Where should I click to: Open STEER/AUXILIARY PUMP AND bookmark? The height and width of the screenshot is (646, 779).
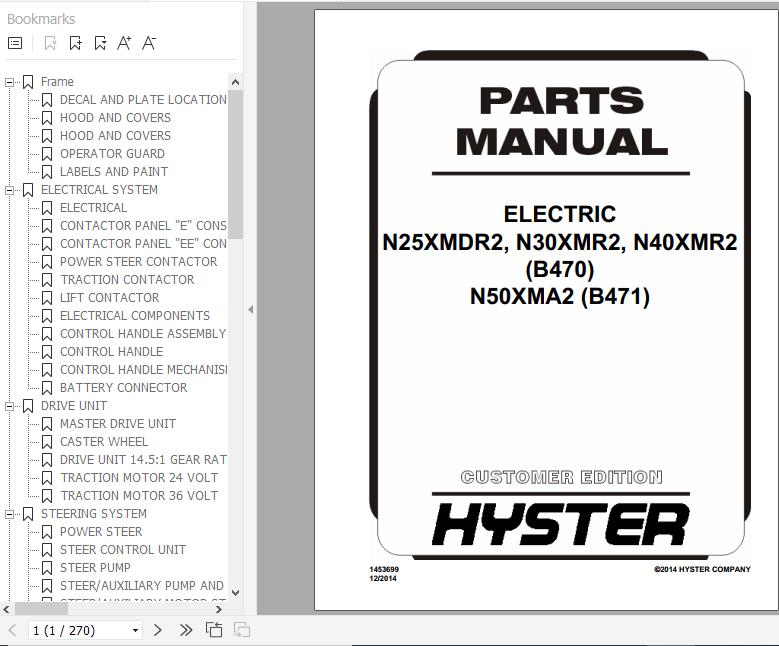pos(142,586)
